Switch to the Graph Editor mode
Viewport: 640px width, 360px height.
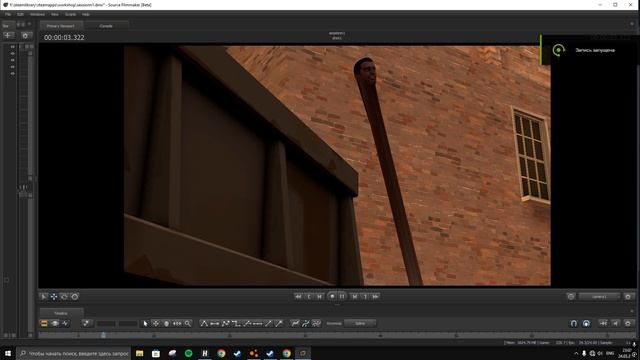65,323
